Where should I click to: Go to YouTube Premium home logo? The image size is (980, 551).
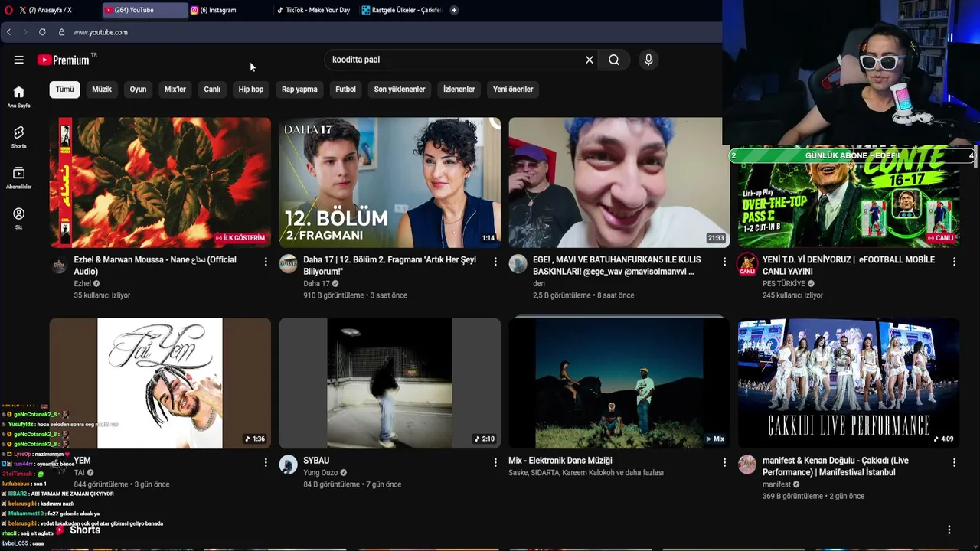coord(64,60)
